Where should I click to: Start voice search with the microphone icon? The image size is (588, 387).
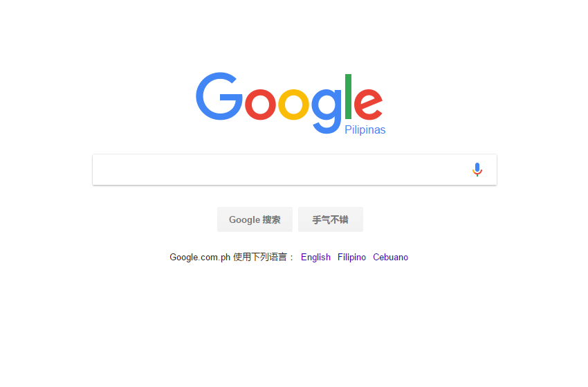click(477, 170)
